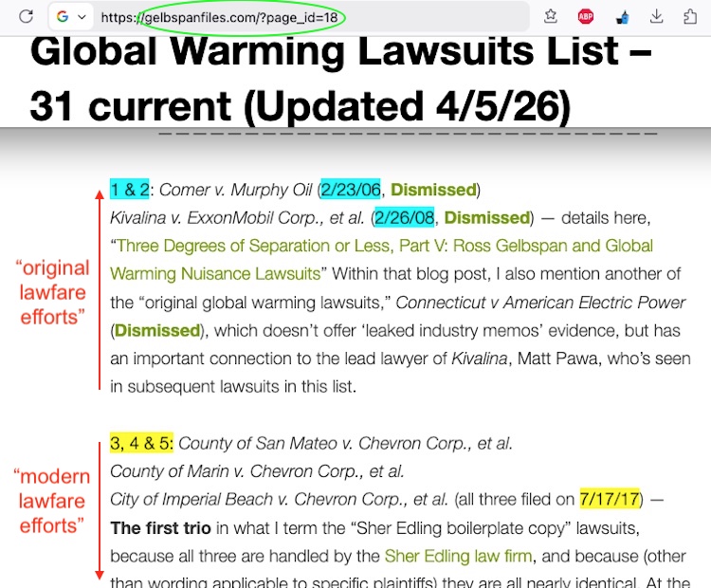Click the yellow highlighted "3, 4 & 5" label
The height and width of the screenshot is (588, 711).
point(141,442)
